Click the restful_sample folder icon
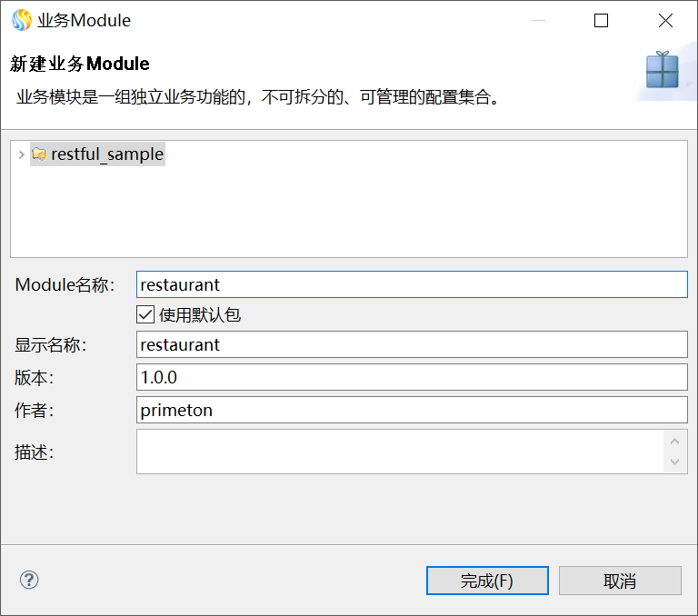The image size is (698, 616). pos(39,154)
